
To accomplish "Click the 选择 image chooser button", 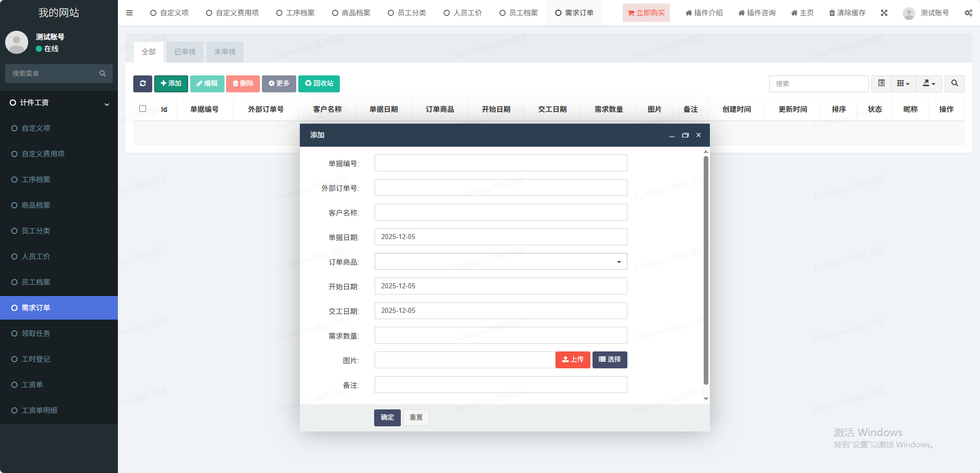I will point(609,360).
